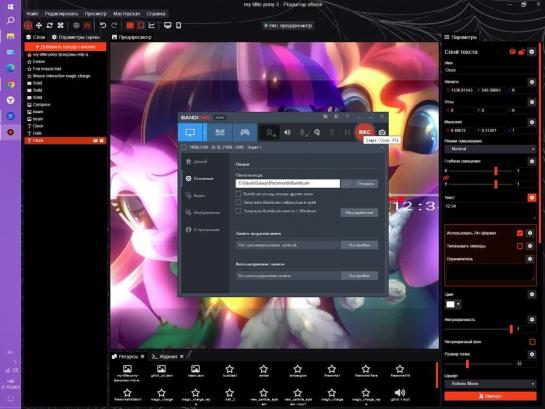Open the General settings section in Bandicam sidebar
Viewport: 545px width, 409px height.
[203, 178]
